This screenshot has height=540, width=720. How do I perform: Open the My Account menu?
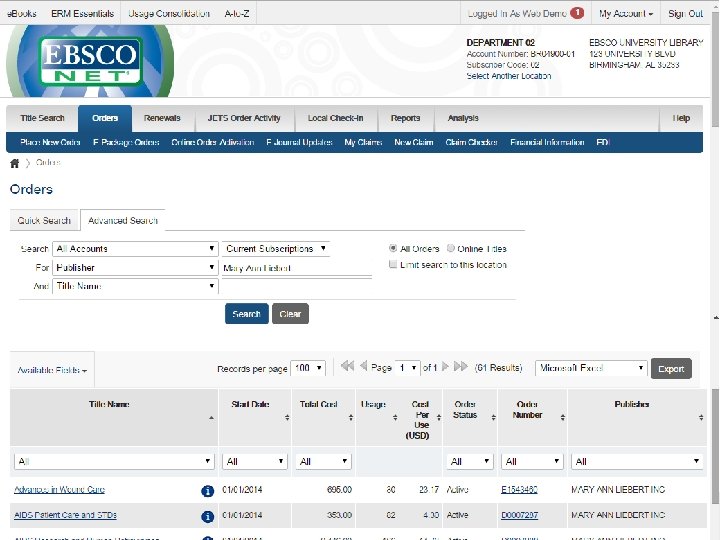(626, 14)
